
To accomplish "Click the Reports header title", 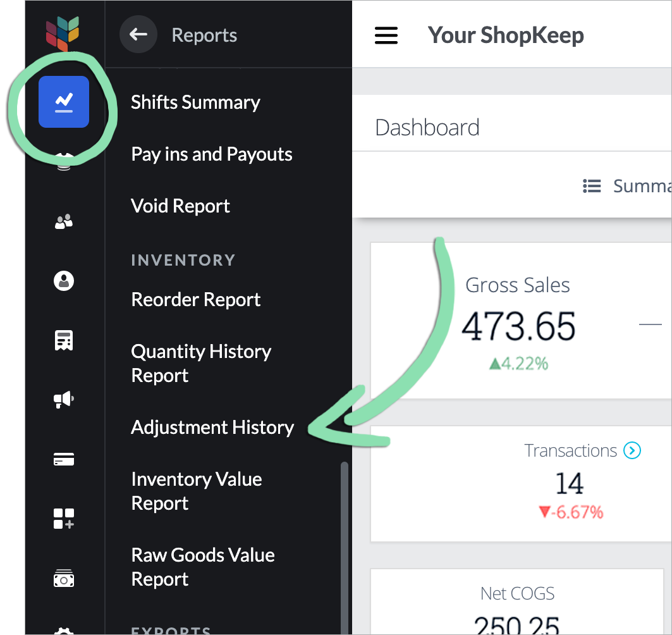I will coord(204,35).
